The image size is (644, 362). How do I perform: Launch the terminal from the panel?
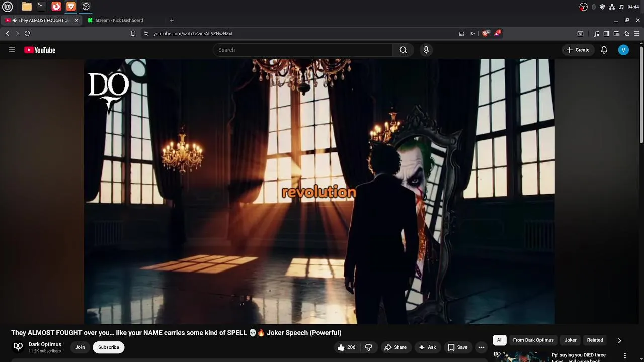click(x=41, y=7)
